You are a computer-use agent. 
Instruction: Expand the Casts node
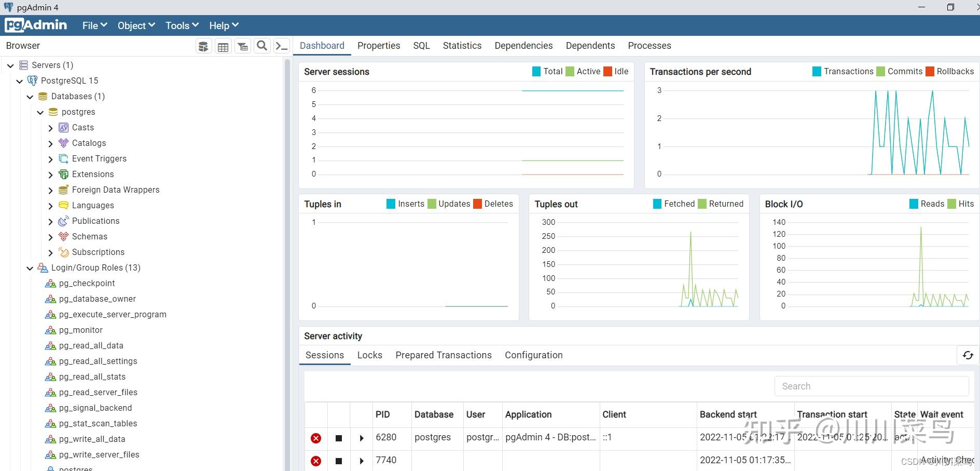[50, 128]
